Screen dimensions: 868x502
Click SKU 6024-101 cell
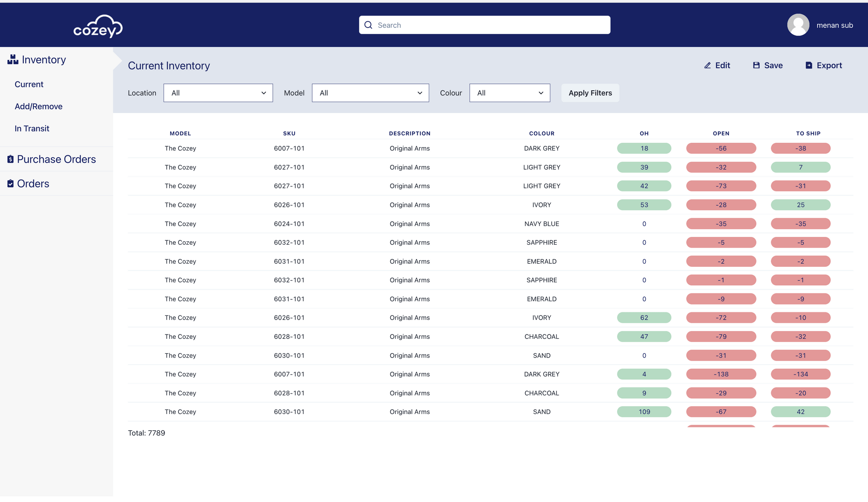pos(289,224)
